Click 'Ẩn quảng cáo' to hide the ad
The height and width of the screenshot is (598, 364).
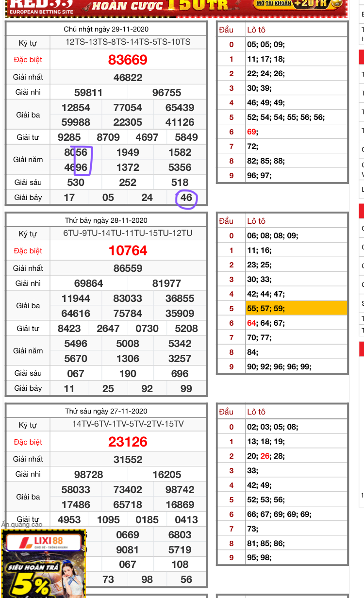[22, 524]
